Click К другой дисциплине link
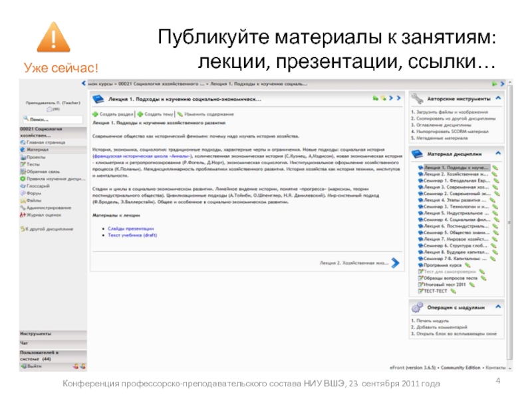 [49, 229]
